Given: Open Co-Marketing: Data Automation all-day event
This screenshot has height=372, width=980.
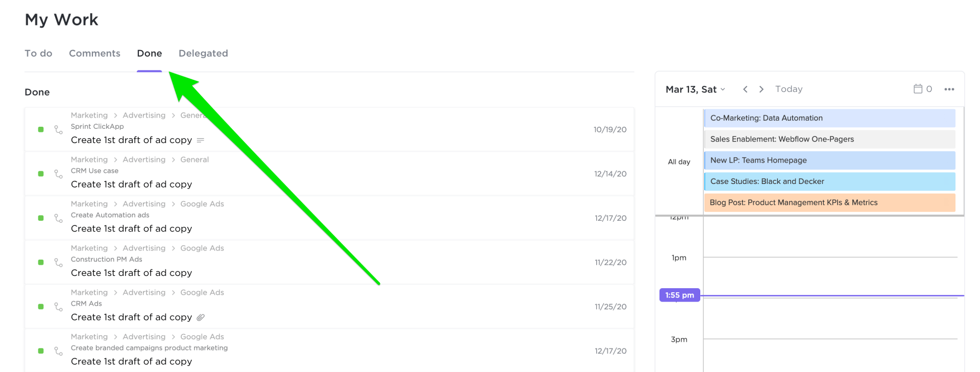Looking at the screenshot, I should [x=829, y=118].
